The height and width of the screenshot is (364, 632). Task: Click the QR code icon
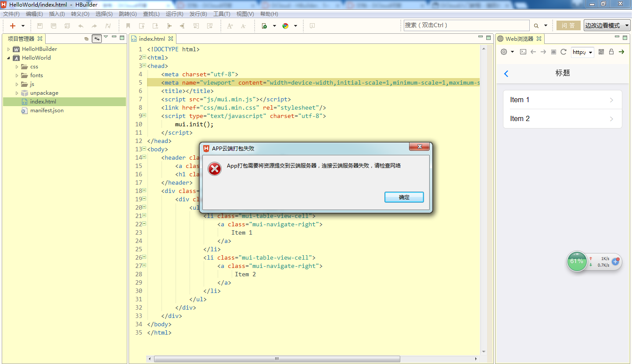click(601, 52)
